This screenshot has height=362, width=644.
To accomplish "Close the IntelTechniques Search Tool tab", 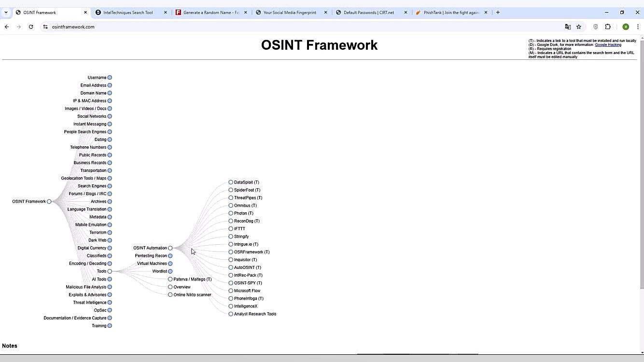I will [x=166, y=13].
